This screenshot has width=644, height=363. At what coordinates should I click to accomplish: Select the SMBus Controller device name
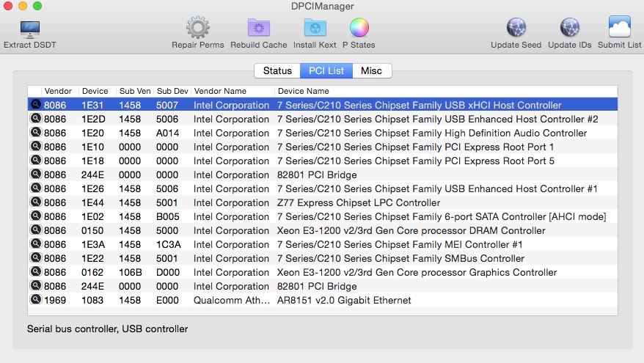(x=400, y=259)
